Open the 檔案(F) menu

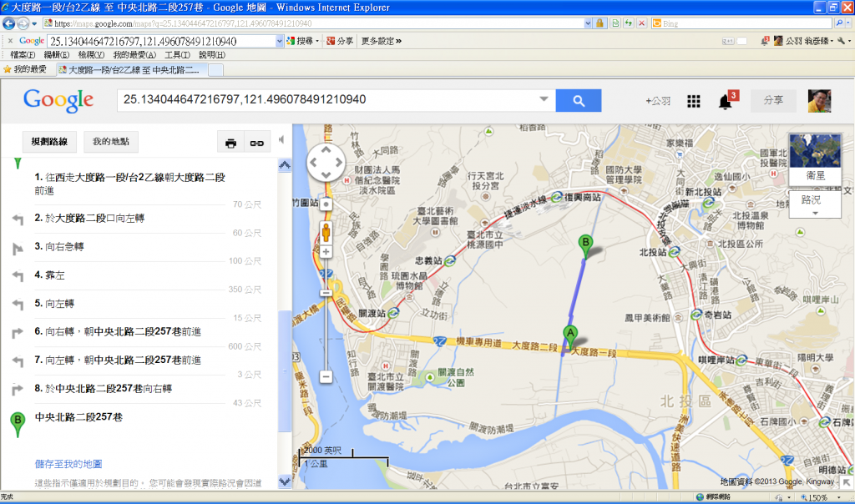point(23,55)
